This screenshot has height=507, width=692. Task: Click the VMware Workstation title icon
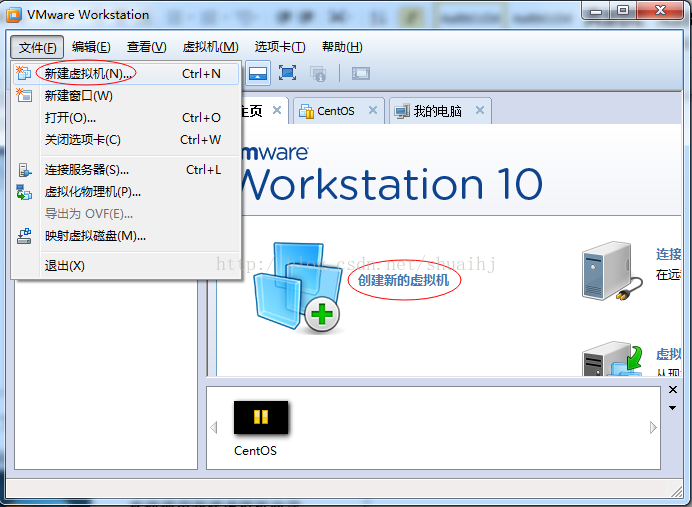14,15
